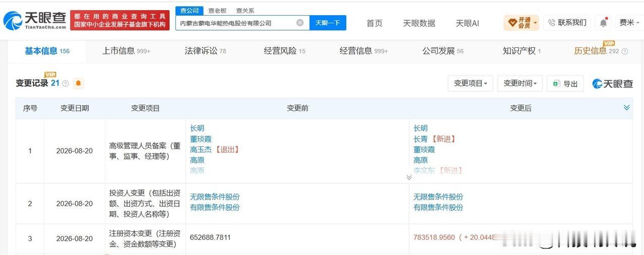Open the 历史信息 VIP tab
Viewport: 644px width, 255px height.
(597, 51)
